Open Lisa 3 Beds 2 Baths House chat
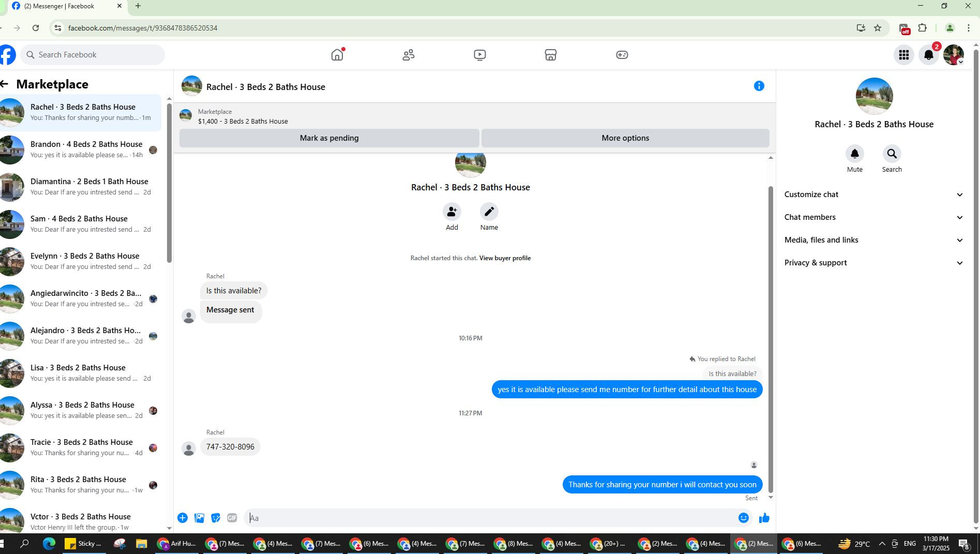This screenshot has height=554, width=980. [x=81, y=373]
